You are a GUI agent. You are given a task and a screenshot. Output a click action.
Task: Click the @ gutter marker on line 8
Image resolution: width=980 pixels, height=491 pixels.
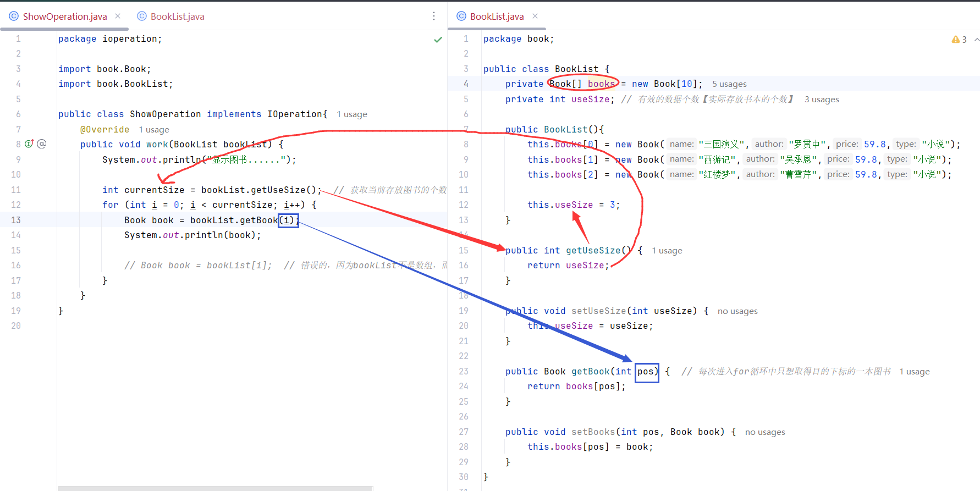pos(42,144)
